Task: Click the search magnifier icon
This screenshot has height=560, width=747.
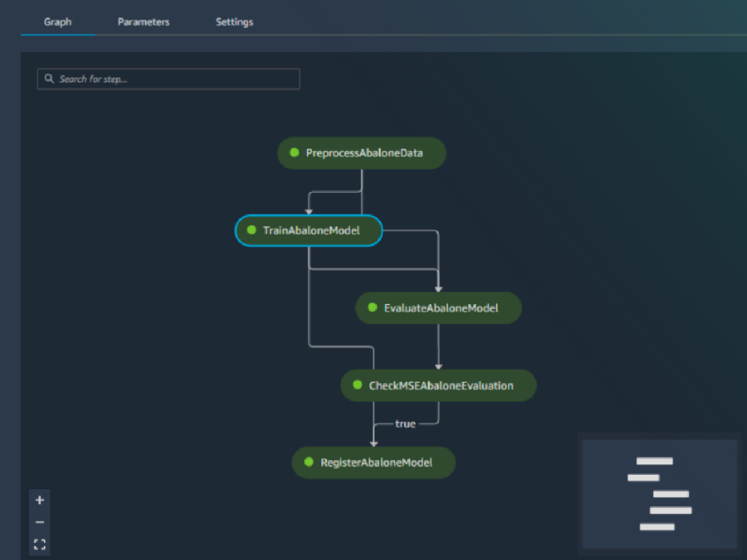Action: [x=49, y=79]
